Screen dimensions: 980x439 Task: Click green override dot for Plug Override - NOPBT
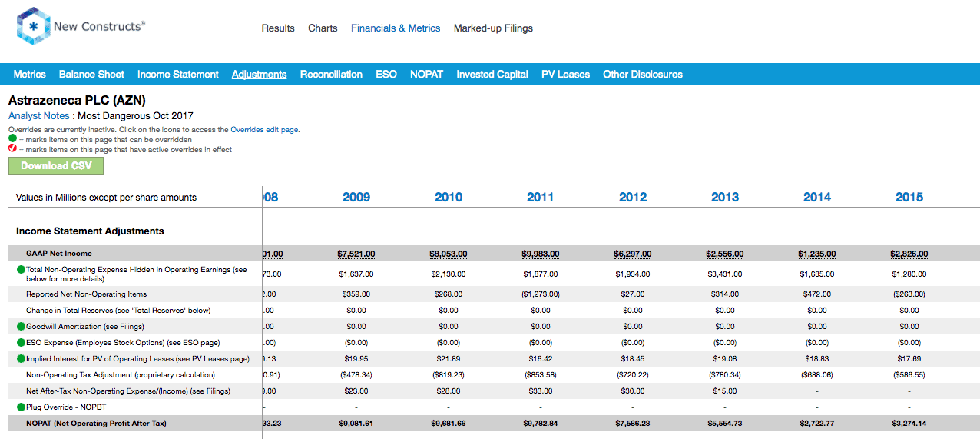[x=22, y=407]
